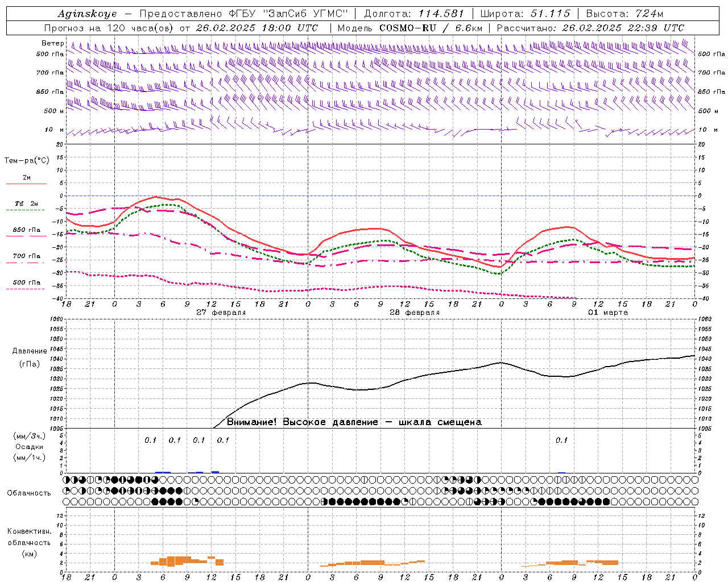Click the 27 февраля date label
This screenshot has height=582, width=728.
(221, 313)
